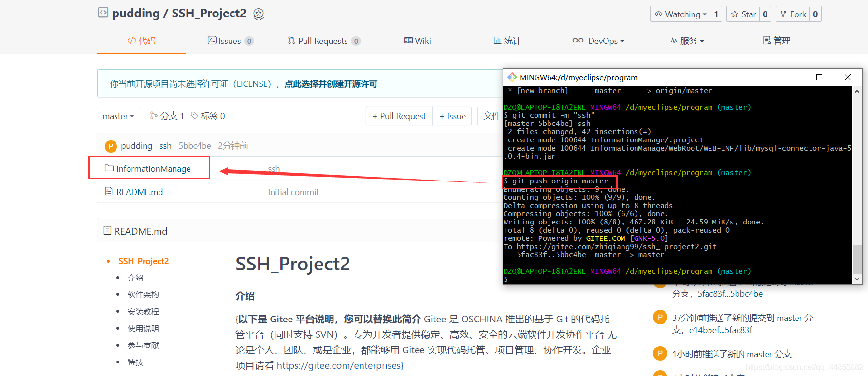Click the Pull Requests tab icon
The image size is (868, 376).
291,41
